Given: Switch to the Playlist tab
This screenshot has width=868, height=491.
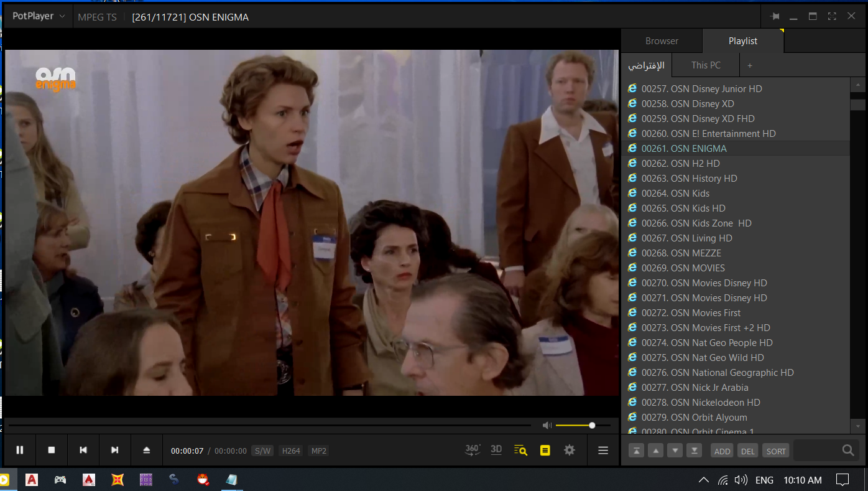Looking at the screenshot, I should [x=743, y=40].
